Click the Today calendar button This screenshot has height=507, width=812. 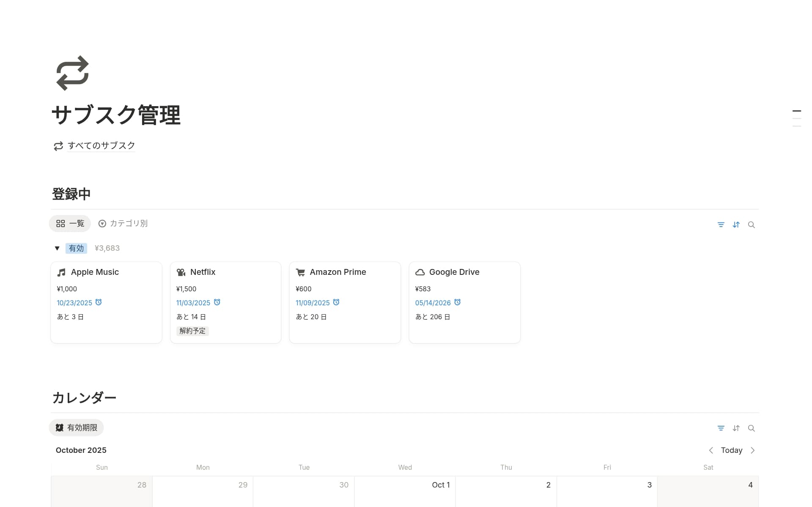731,450
